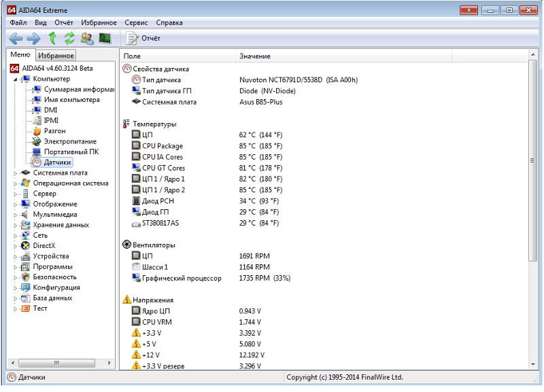Image resolution: width=544 pixels, height=392 pixels.
Task: Open the Избранное menu in menu bar
Action: coord(99,22)
